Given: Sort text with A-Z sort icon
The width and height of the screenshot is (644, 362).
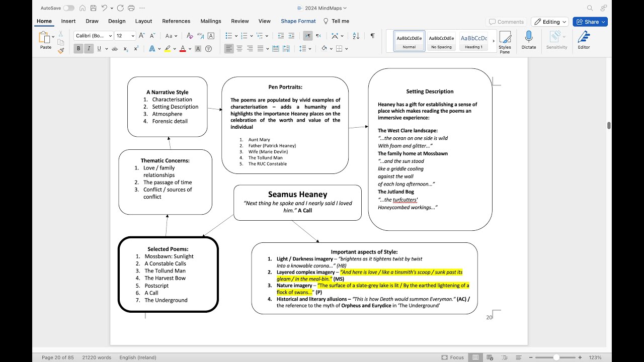Looking at the screenshot, I should tap(356, 36).
